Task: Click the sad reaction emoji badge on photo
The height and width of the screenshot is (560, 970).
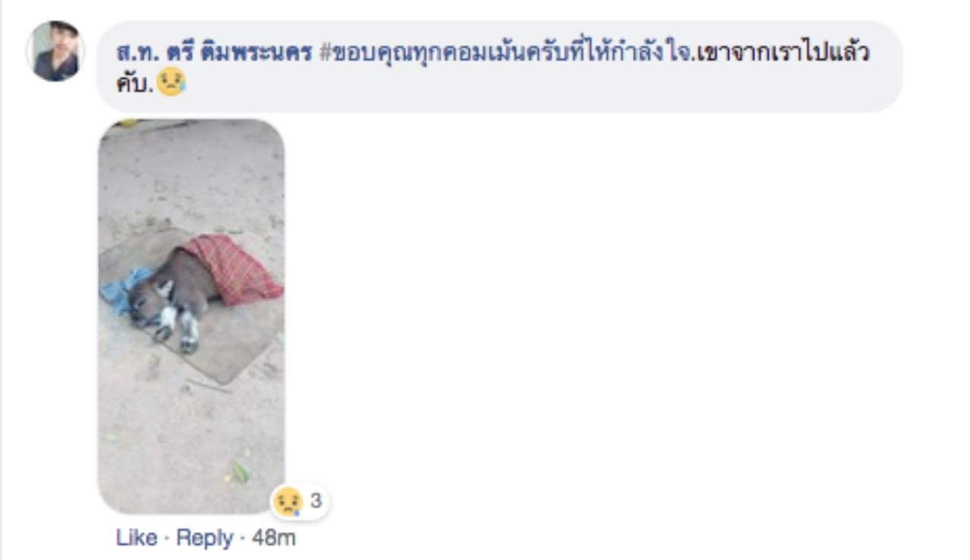Action: click(x=288, y=502)
